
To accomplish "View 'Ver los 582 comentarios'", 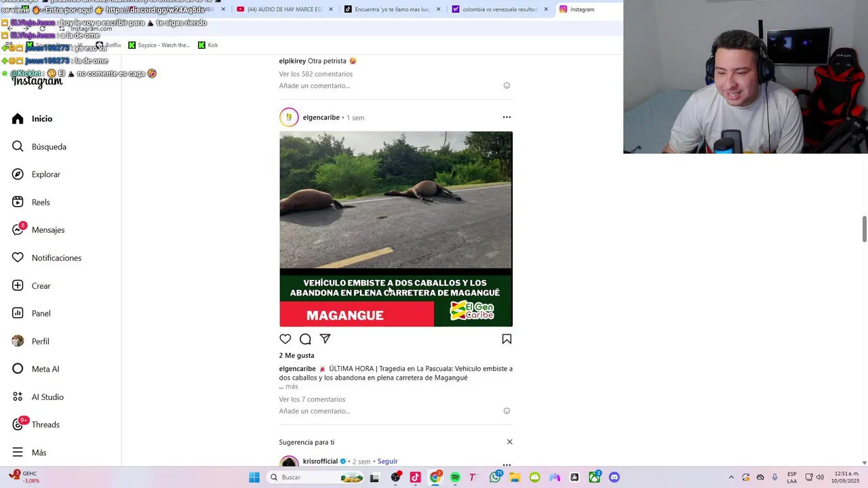I will pos(316,74).
